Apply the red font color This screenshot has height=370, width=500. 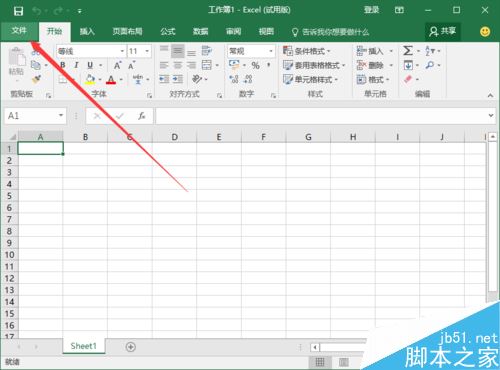[111, 79]
